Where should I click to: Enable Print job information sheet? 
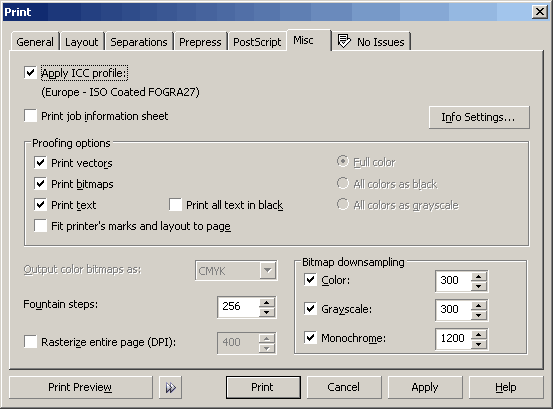(30, 116)
